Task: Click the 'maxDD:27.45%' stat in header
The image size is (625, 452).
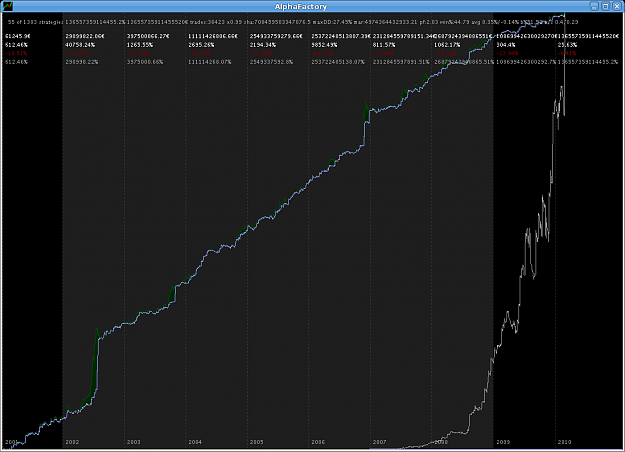Action: tap(332, 22)
